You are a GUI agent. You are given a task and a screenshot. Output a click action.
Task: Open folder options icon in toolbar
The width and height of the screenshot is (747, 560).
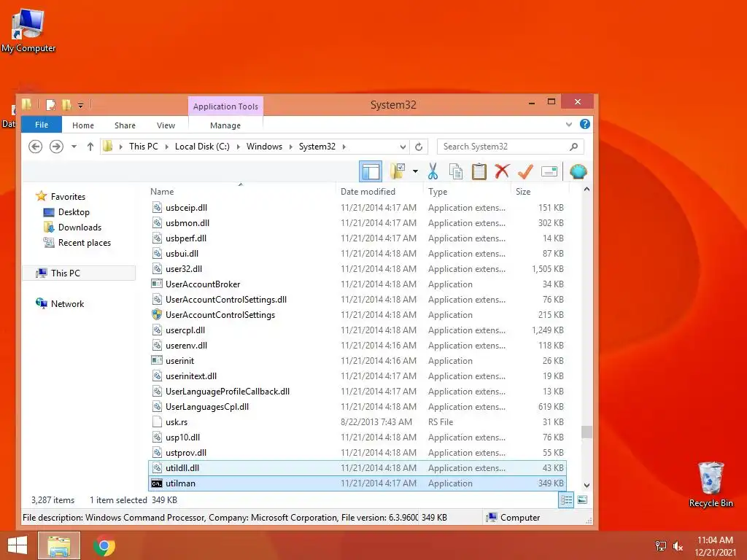pos(398,171)
